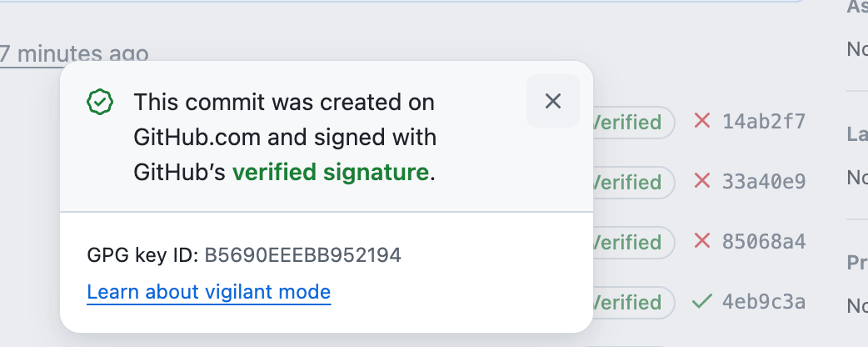Open failed checks X icon for commit 85068a4
The image size is (868, 347).
(x=702, y=240)
